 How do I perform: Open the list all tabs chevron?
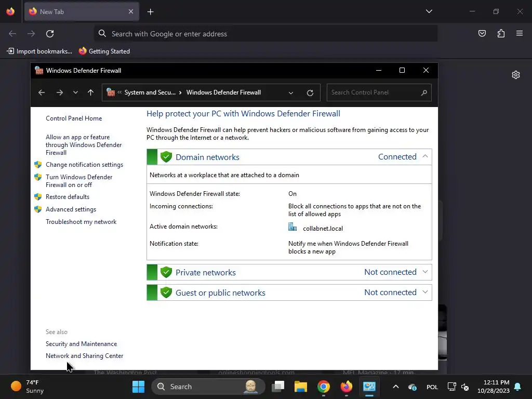pos(429,11)
